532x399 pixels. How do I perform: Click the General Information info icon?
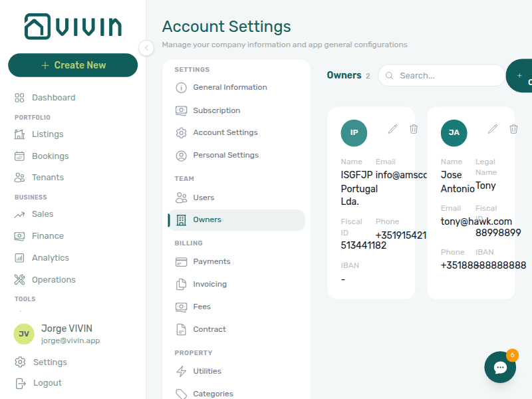click(181, 88)
